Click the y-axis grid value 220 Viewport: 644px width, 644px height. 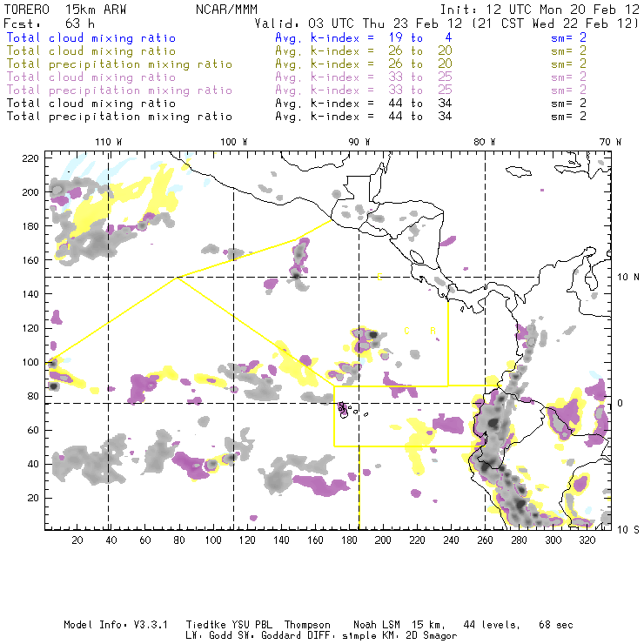tap(30, 158)
